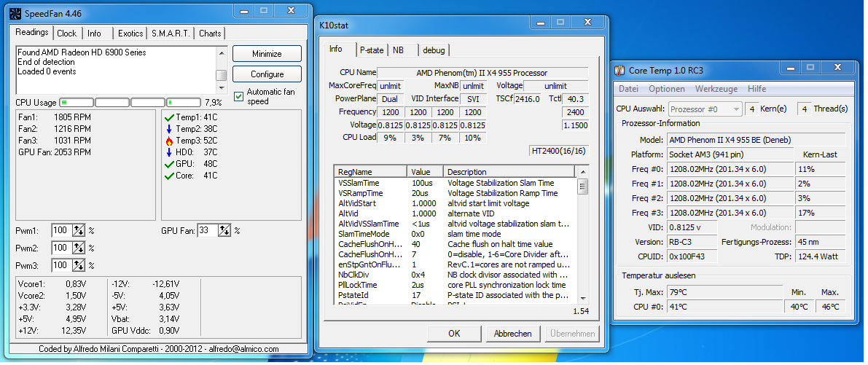This screenshot has height=365, width=868.
Task: Open the Exotics tab in SpeedFan
Action: coord(130,34)
